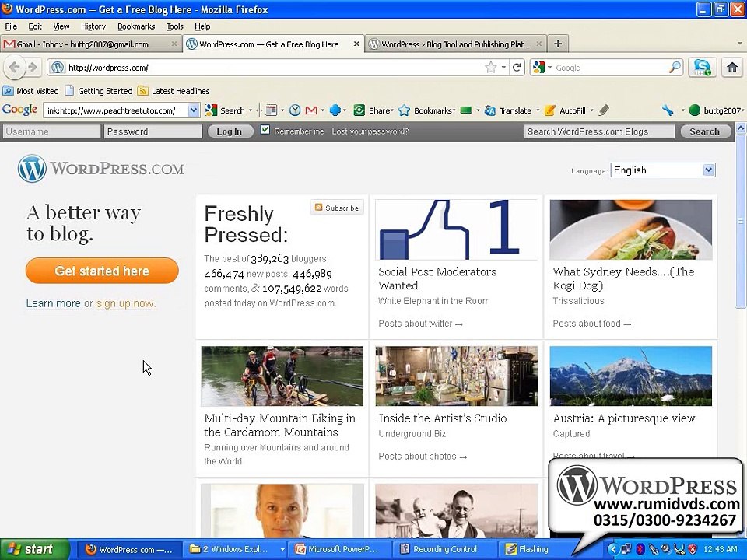Image resolution: width=747 pixels, height=560 pixels.
Task: Open the View menu
Action: click(x=61, y=26)
